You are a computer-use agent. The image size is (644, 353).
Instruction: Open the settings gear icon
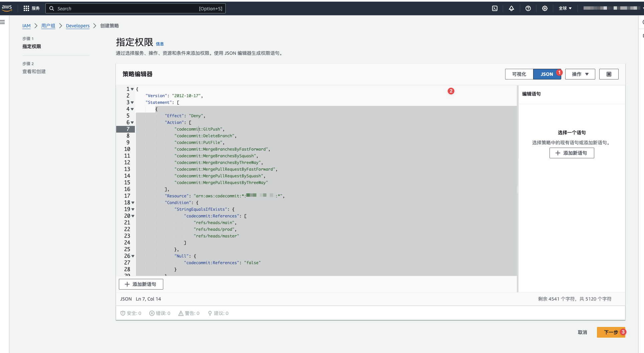pyautogui.click(x=545, y=8)
